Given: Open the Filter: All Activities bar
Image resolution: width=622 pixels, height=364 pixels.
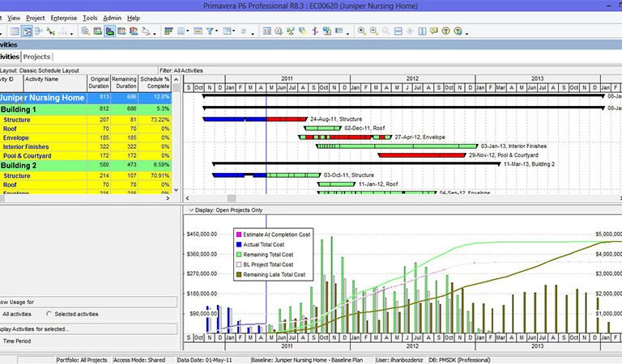Looking at the screenshot, I should [390, 70].
